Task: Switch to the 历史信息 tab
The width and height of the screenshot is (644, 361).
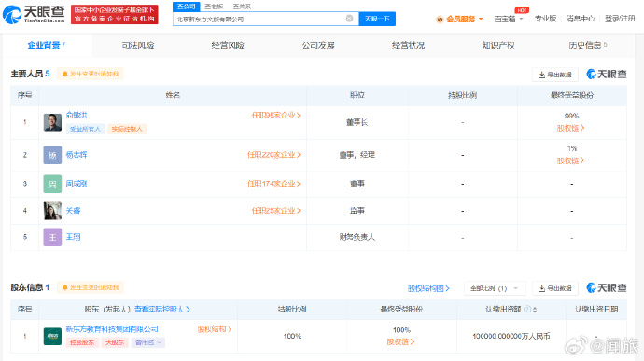Action: click(x=587, y=45)
